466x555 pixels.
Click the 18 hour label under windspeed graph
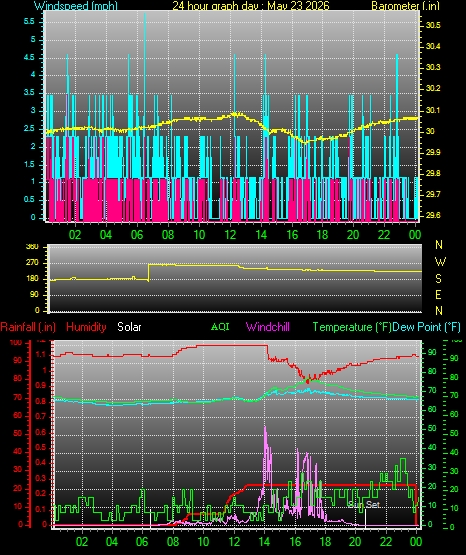coord(322,235)
